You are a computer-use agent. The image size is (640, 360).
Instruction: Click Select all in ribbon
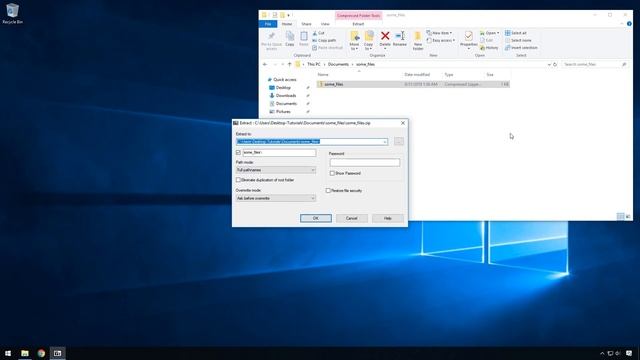(x=516, y=33)
